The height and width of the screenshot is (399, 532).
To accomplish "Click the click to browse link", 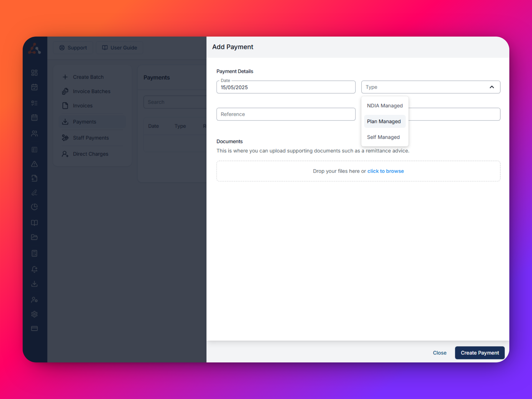I will click(386, 171).
